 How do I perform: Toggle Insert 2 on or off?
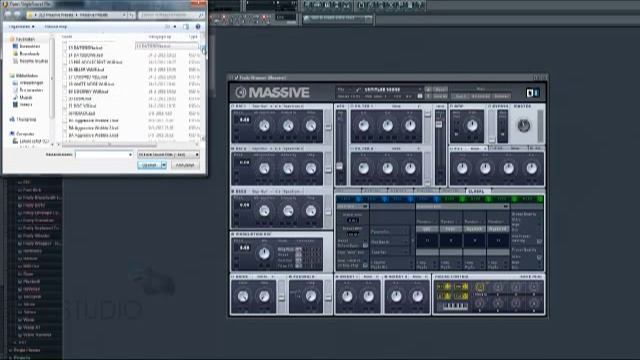(387, 277)
